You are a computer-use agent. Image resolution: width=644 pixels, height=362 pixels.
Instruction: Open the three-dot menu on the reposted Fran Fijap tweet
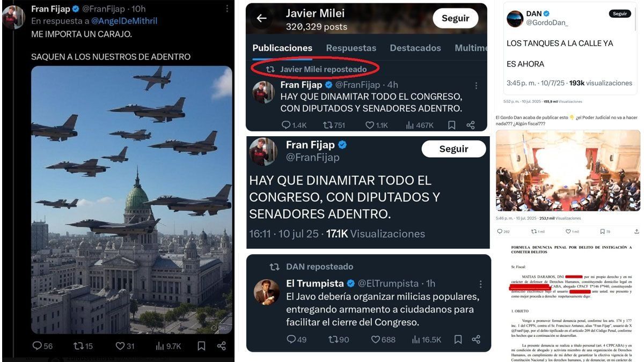(476, 85)
